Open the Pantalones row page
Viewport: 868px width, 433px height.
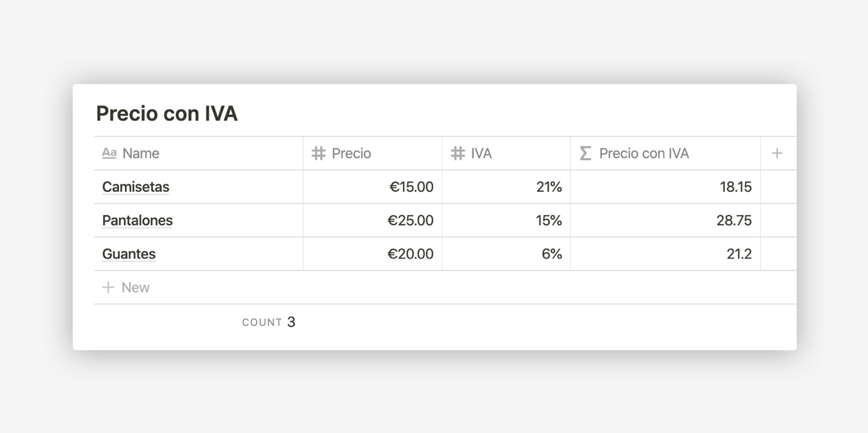click(137, 220)
